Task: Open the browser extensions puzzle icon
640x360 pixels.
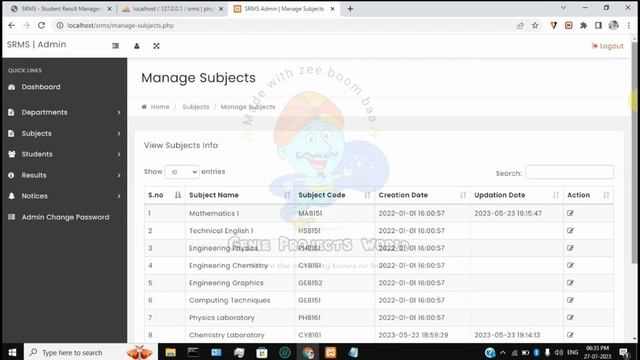Action: [x=584, y=25]
